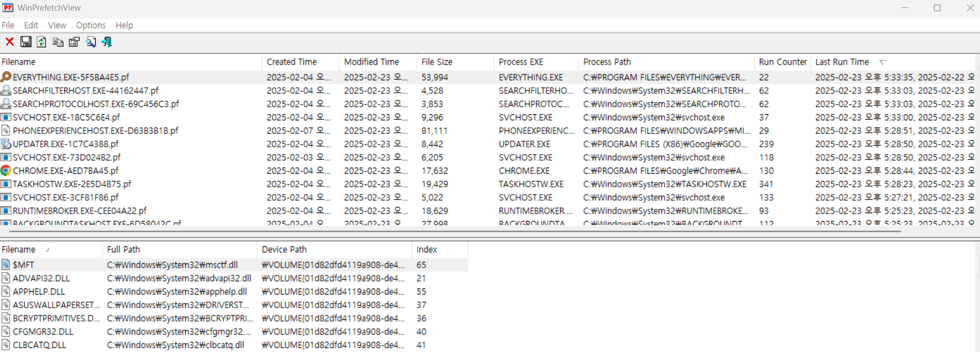Click the UPDATER.EXE-1C7C4388.pf row icon
980x352 pixels.
point(6,144)
